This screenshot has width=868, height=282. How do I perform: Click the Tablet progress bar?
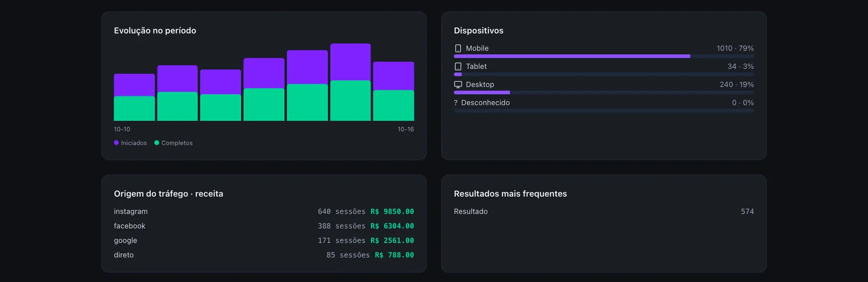click(604, 74)
